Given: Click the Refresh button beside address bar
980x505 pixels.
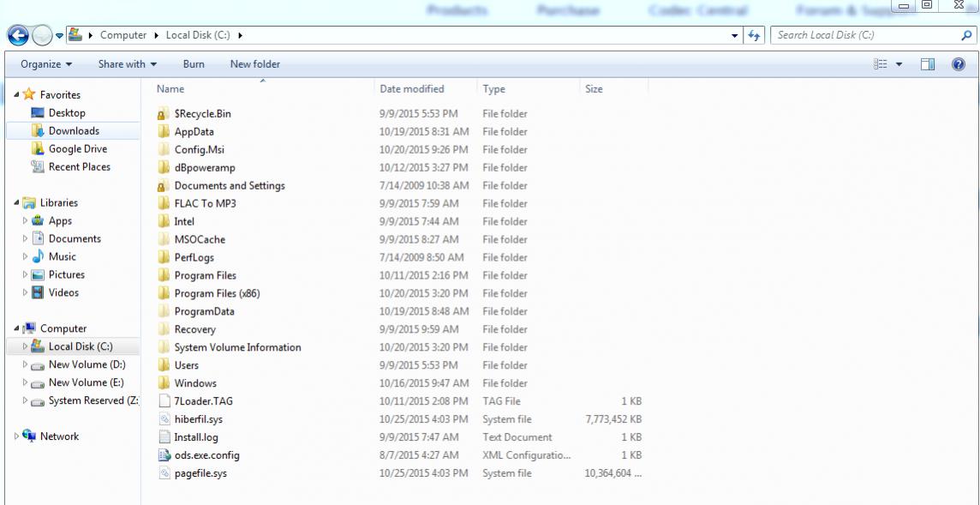Looking at the screenshot, I should point(755,35).
